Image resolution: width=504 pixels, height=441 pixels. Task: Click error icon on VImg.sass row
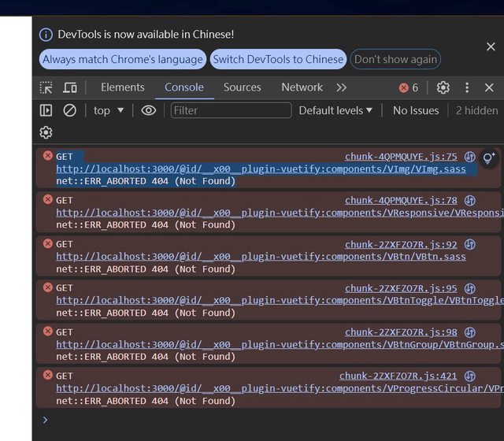[x=48, y=156]
